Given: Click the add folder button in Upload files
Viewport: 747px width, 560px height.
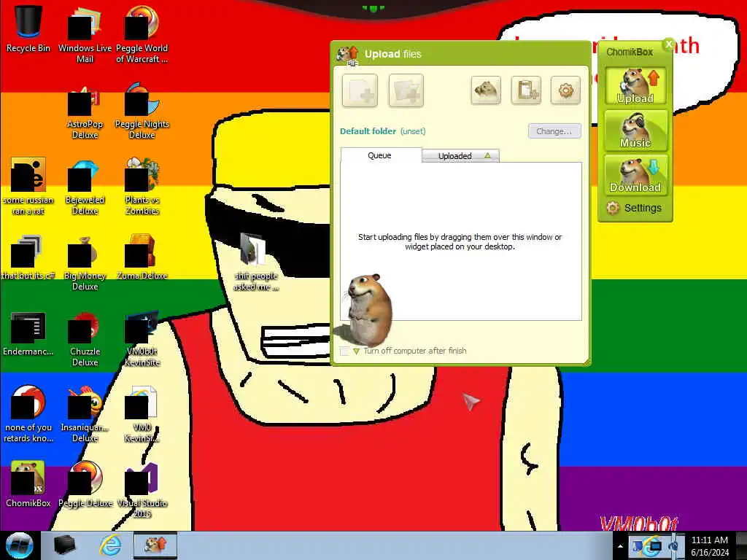Looking at the screenshot, I should (x=406, y=90).
